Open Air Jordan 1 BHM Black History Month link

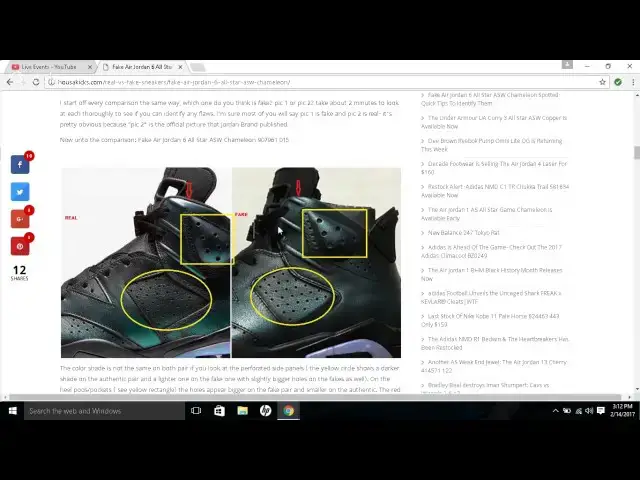491,274
